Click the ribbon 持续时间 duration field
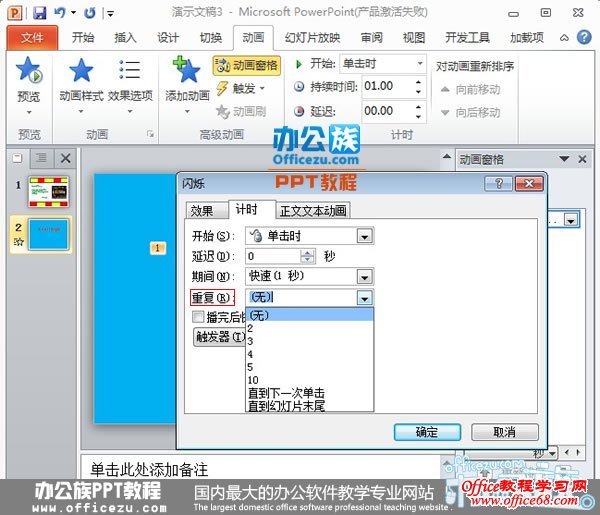Image resolution: width=600 pixels, height=515 pixels. tap(387, 86)
